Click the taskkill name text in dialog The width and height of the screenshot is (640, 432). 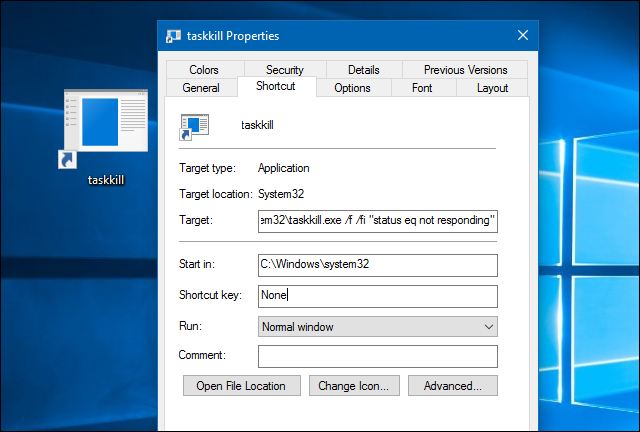coord(258,125)
